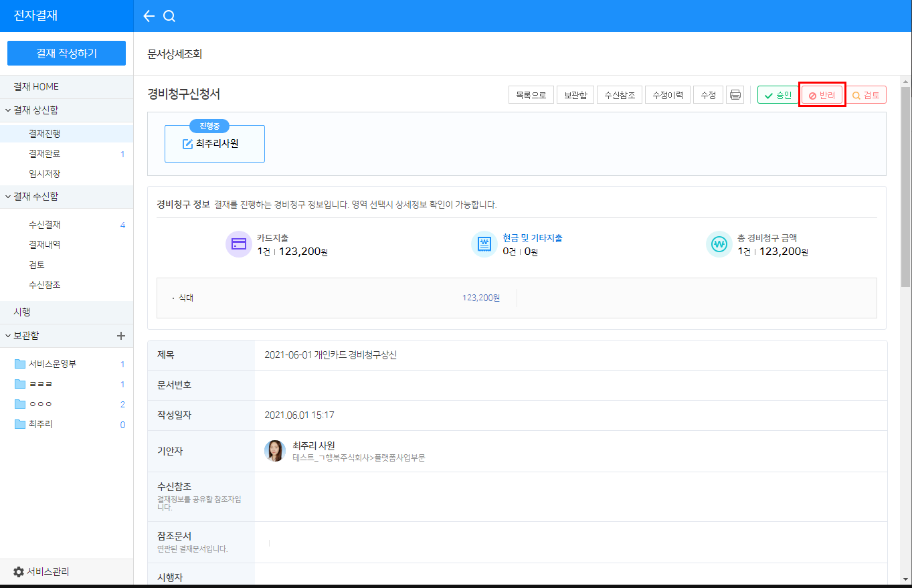Open 수신결재 in the sidebar
Viewport: 912px width, 588px height.
[x=45, y=225]
